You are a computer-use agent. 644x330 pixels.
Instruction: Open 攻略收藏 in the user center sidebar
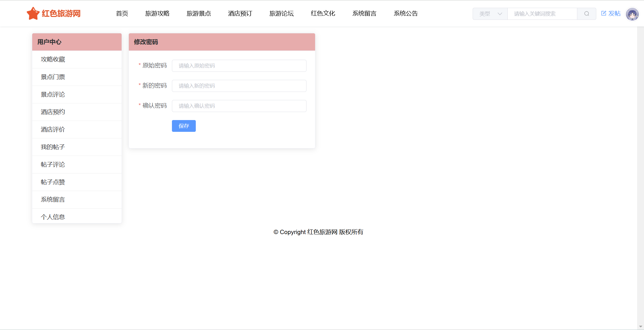click(53, 59)
